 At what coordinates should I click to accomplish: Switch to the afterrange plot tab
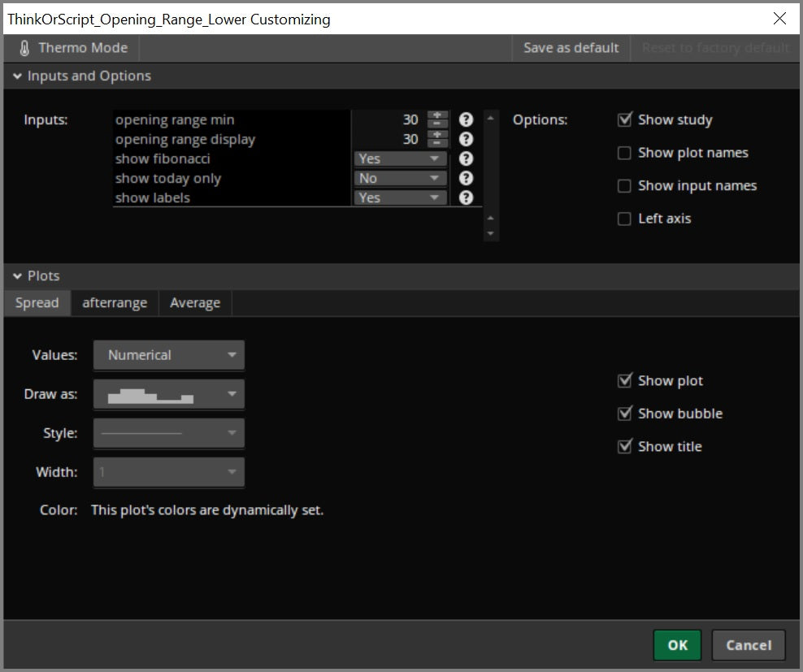[115, 303]
